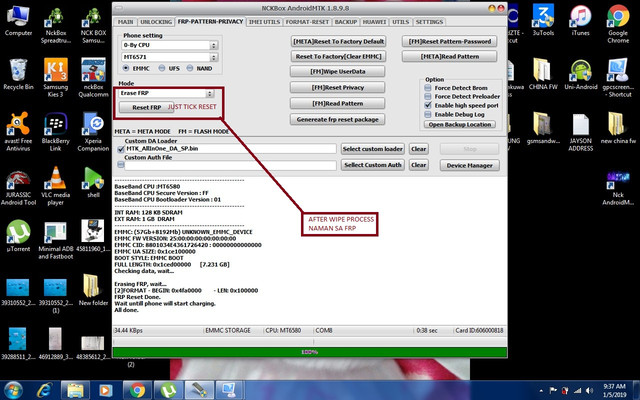Enable Force Detect Brom option

[x=428, y=88]
